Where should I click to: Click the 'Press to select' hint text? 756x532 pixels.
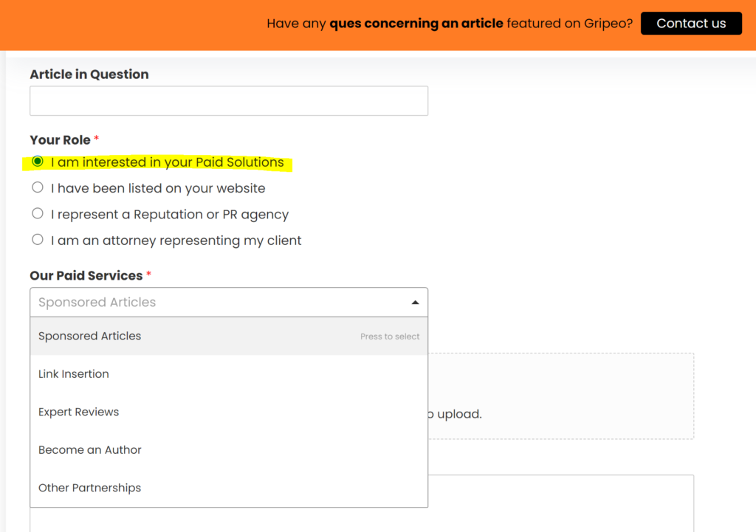[x=390, y=336]
